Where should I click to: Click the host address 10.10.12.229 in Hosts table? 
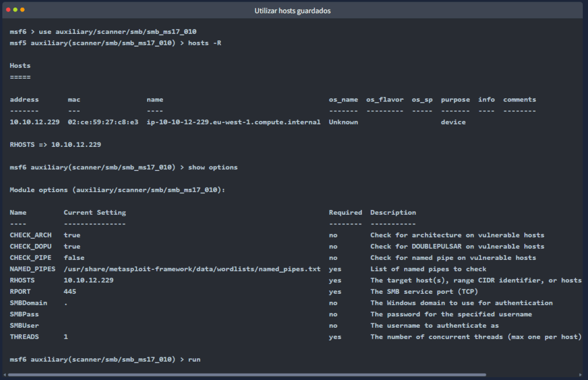point(34,122)
